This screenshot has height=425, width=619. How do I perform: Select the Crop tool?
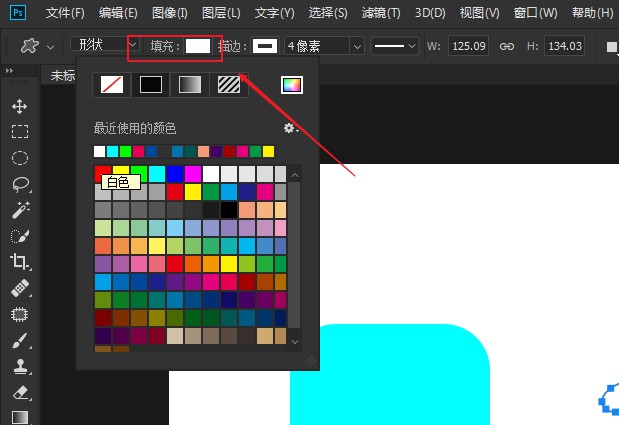(19, 262)
